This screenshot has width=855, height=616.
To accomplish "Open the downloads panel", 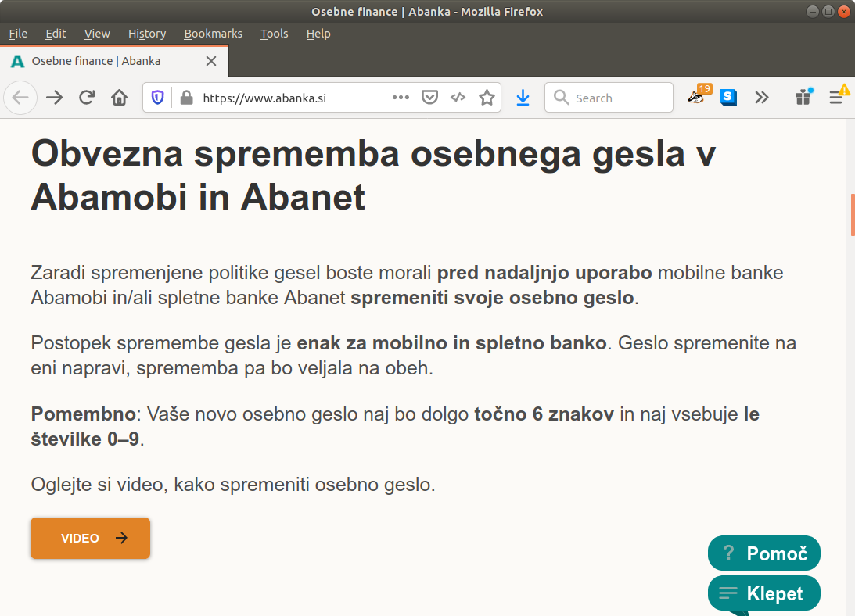I will point(523,98).
